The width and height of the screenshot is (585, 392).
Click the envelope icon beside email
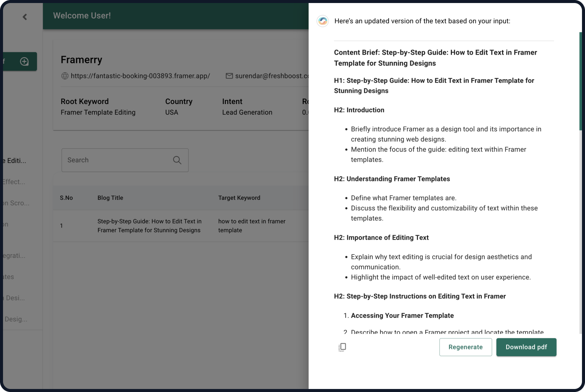(x=229, y=76)
